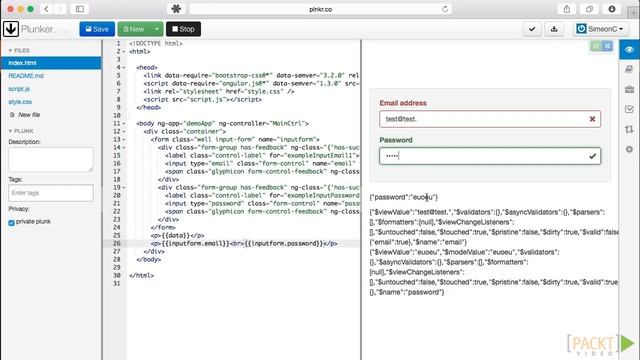Screen dimensions: 640x360
Task: Collapse the FILES section
Action: click(x=19, y=51)
